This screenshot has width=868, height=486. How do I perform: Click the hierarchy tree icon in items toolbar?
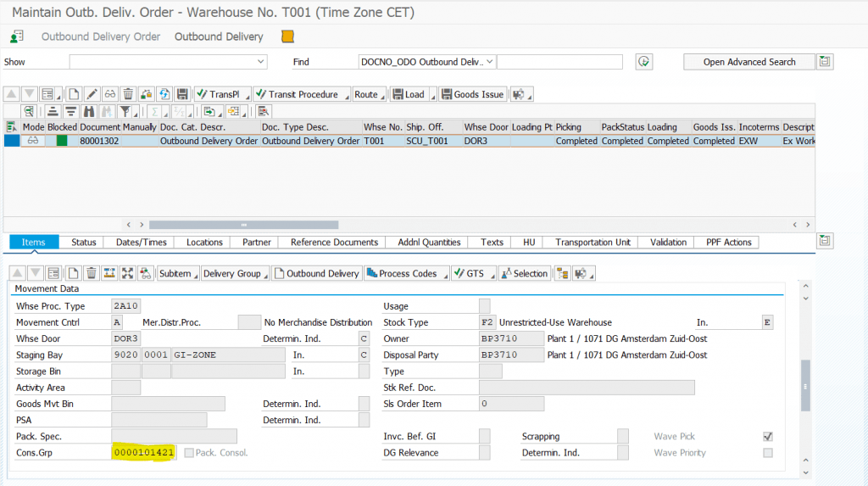pyautogui.click(x=563, y=273)
